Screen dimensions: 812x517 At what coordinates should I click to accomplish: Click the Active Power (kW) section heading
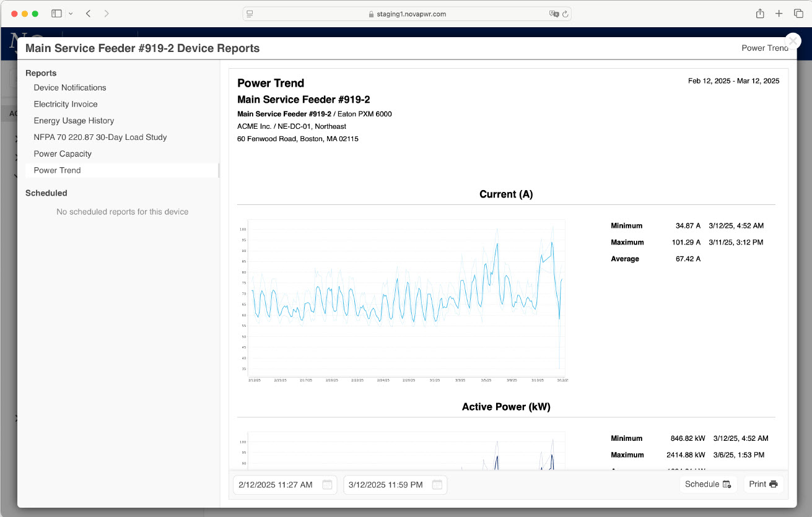click(x=506, y=407)
